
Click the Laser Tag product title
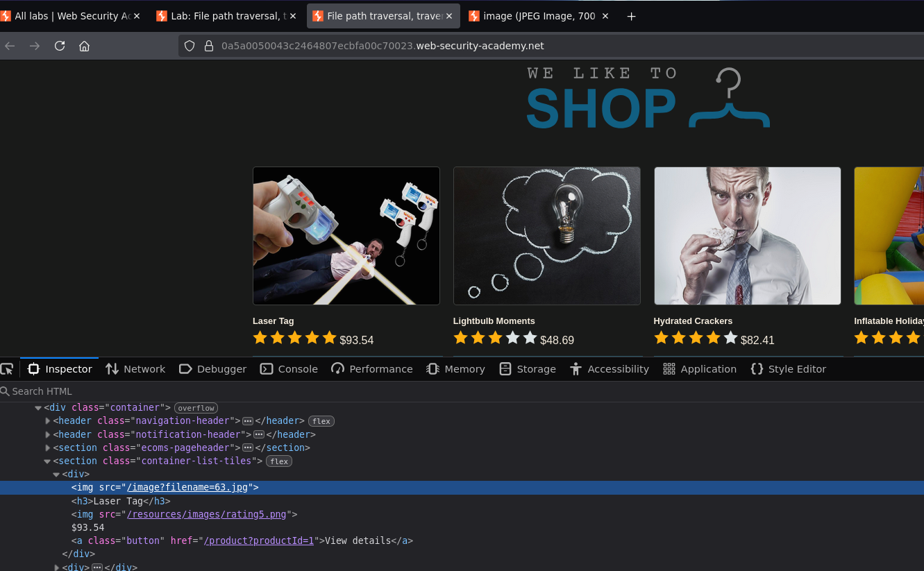pyautogui.click(x=274, y=321)
